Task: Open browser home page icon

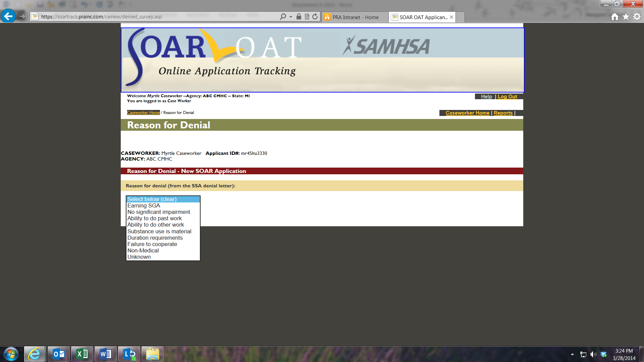Action: [614, 17]
